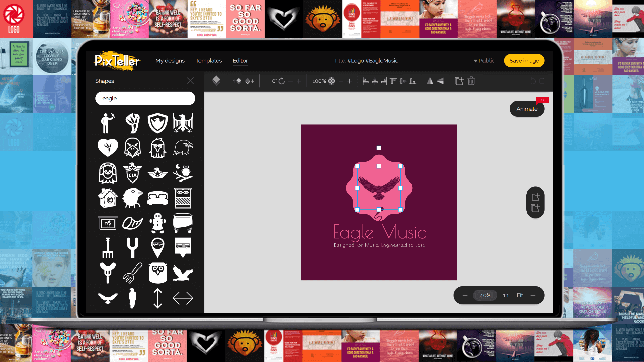Image resolution: width=644 pixels, height=362 pixels.
Task: Insert the bus front shape
Action: (x=183, y=223)
